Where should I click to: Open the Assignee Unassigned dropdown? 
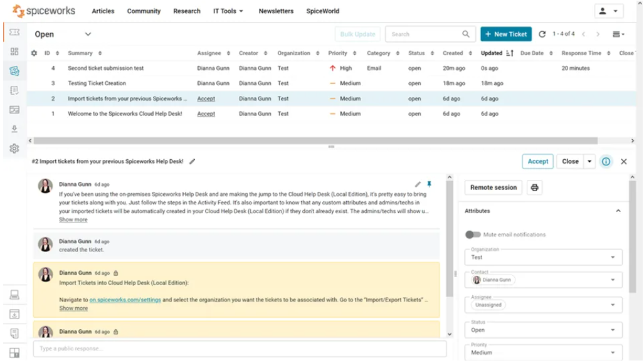pyautogui.click(x=544, y=305)
